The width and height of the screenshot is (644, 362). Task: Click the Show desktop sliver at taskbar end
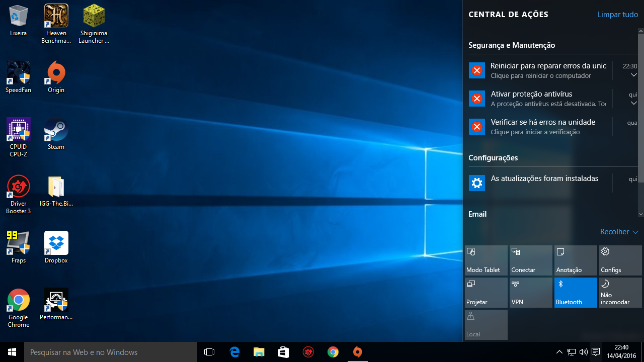pyautogui.click(x=642, y=352)
